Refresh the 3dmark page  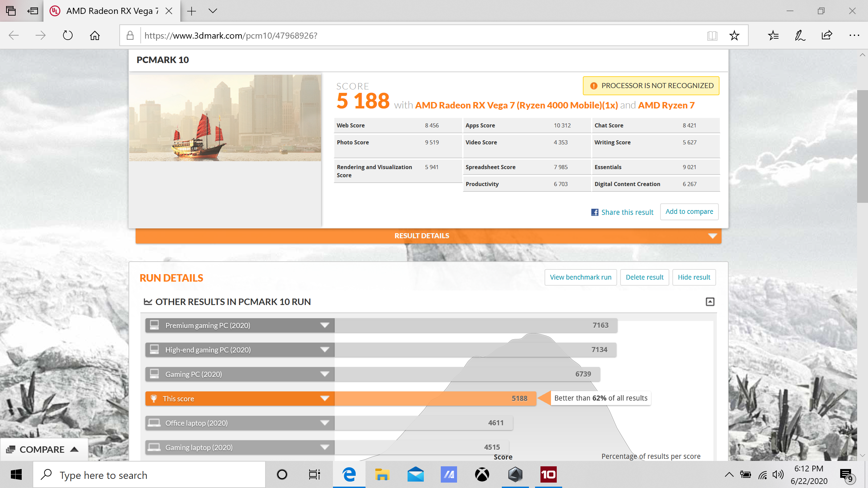click(68, 35)
